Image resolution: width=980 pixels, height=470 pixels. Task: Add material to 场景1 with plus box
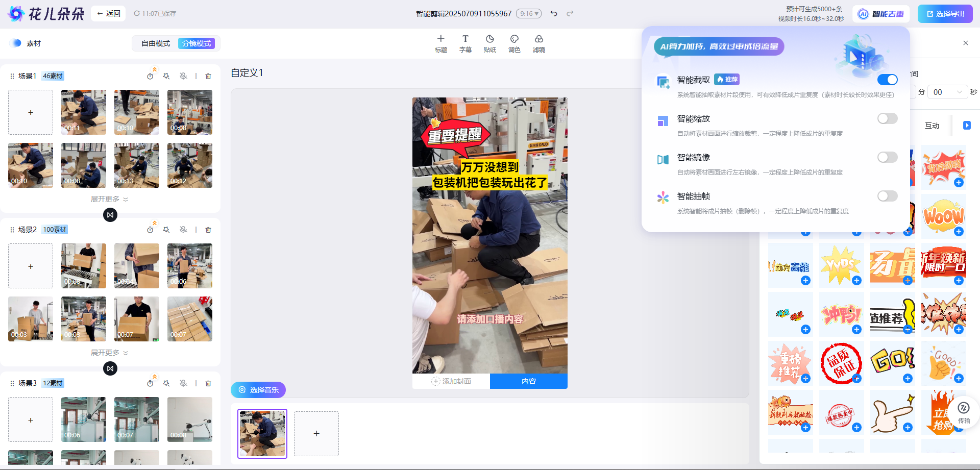[x=31, y=112]
